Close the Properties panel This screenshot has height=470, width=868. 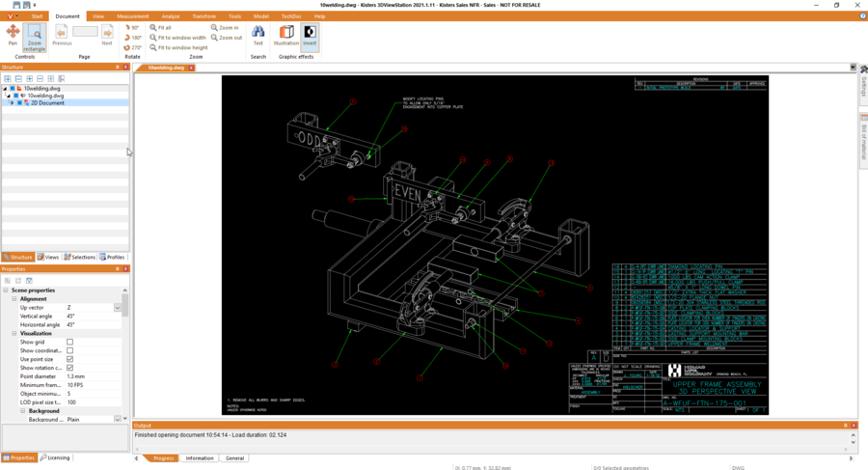point(125,269)
